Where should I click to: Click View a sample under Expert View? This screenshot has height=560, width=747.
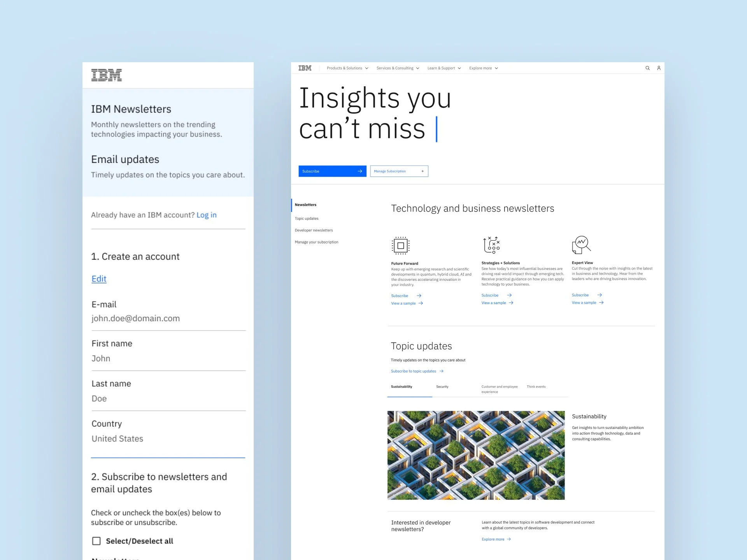tap(584, 303)
